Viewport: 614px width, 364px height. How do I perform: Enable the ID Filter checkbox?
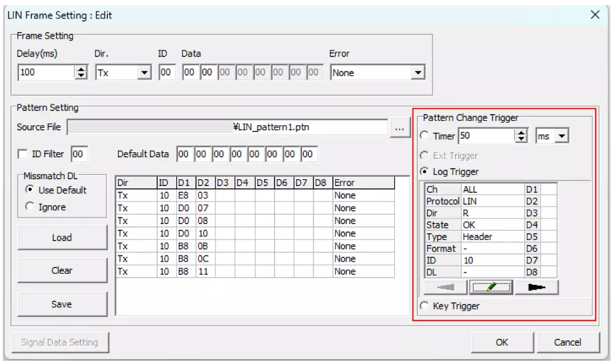tap(23, 154)
